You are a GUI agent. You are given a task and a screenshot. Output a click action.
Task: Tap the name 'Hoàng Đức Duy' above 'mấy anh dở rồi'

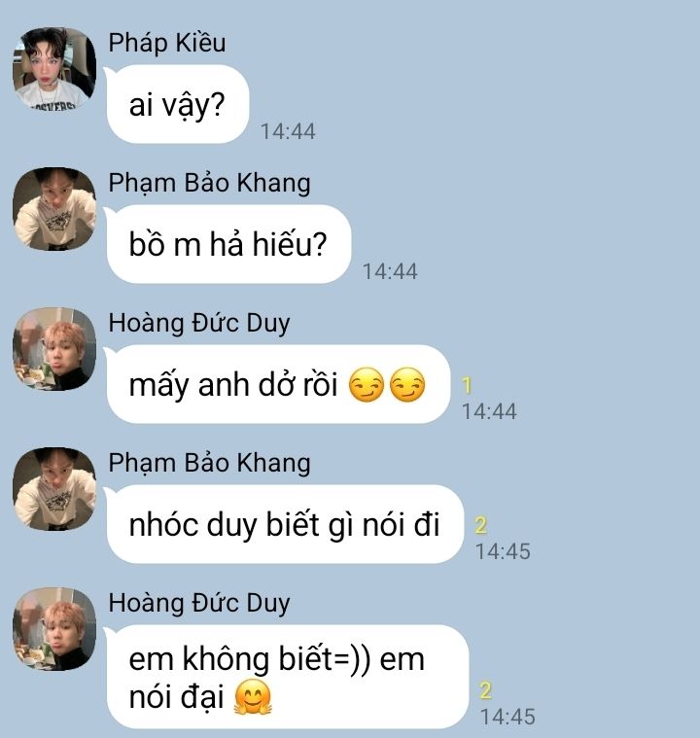pyautogui.click(x=199, y=323)
